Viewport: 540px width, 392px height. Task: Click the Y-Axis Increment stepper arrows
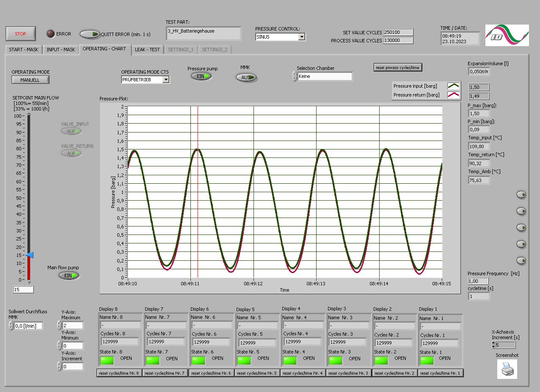(x=59, y=367)
